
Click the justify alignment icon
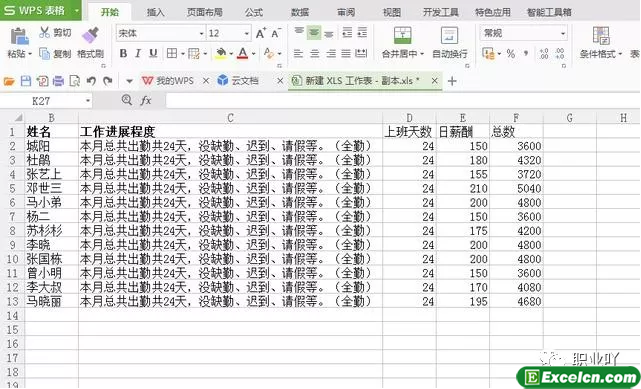[x=346, y=54]
